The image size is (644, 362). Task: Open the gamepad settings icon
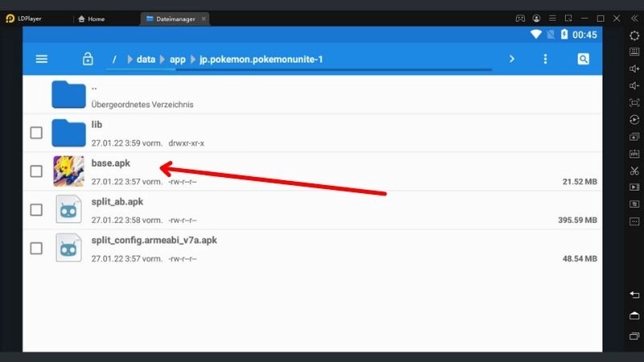tap(520, 19)
